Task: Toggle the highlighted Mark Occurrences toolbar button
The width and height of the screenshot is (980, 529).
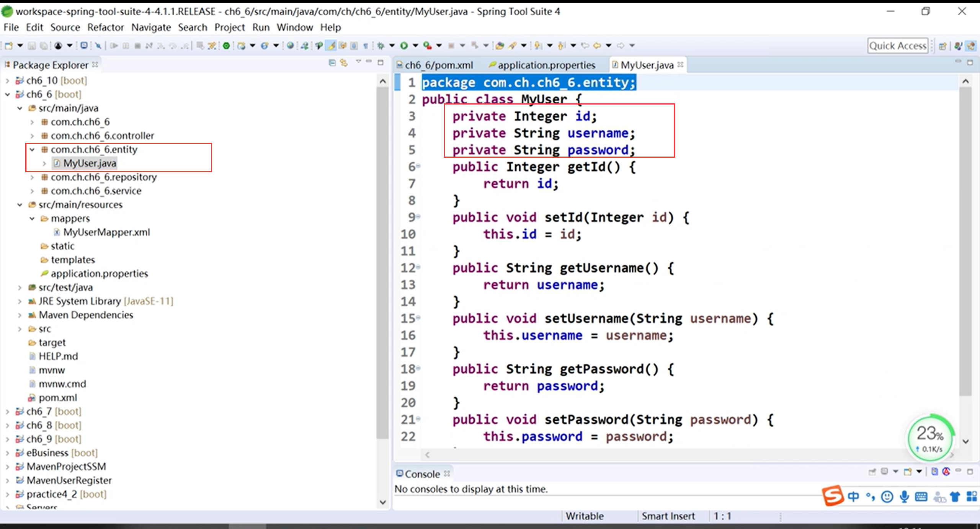Action: point(331,46)
